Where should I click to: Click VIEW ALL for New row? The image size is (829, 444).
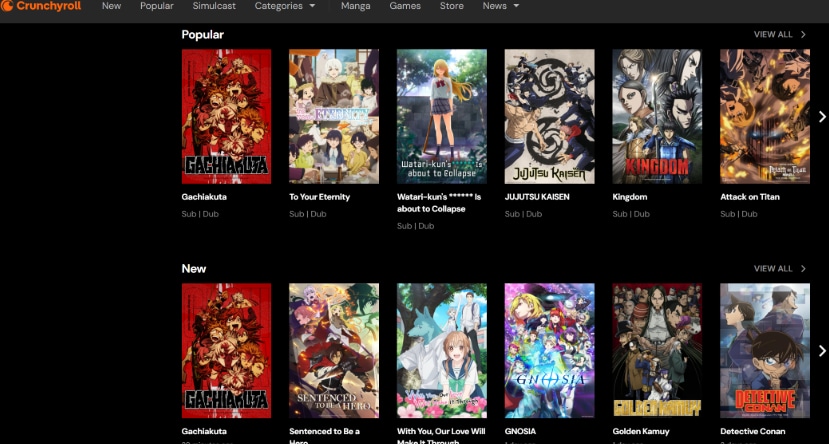[x=773, y=269]
